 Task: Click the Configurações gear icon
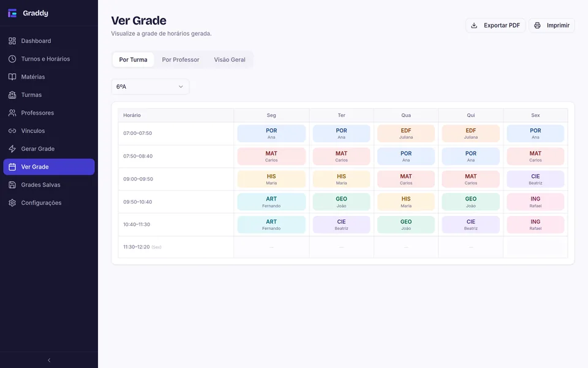[x=12, y=203]
